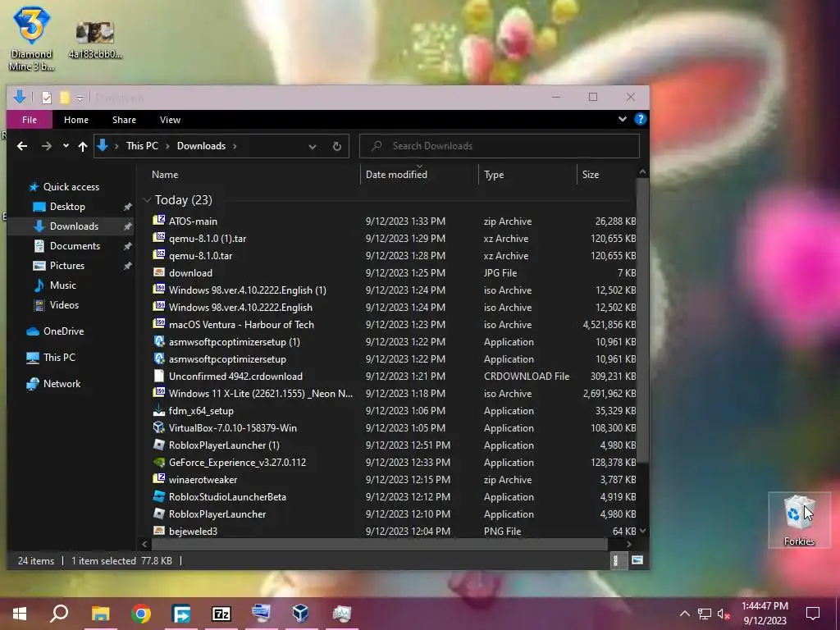Go forward with the Forward arrow

(47, 146)
